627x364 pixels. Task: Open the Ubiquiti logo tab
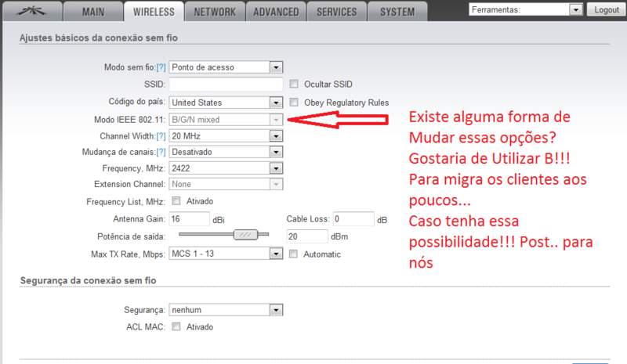32,11
